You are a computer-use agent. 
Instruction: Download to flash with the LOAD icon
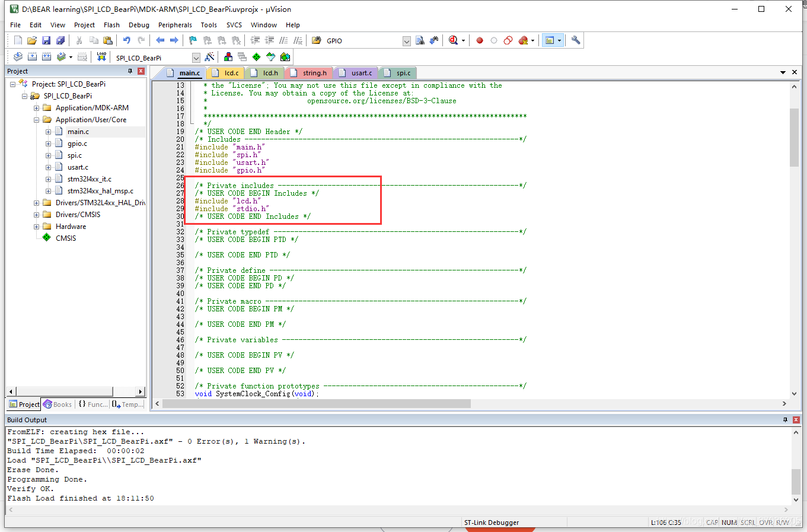coord(101,57)
